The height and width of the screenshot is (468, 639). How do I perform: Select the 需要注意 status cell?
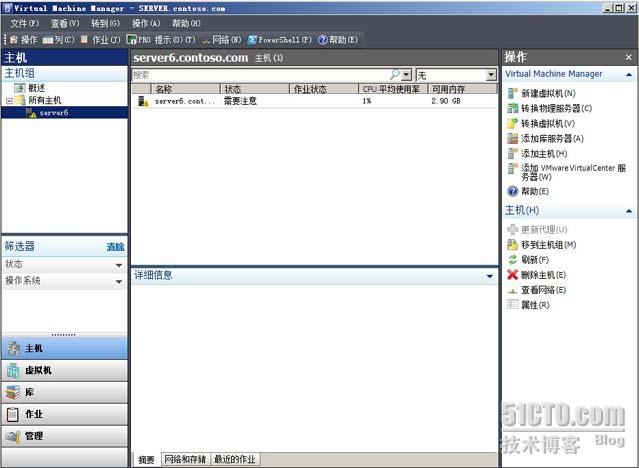point(240,101)
